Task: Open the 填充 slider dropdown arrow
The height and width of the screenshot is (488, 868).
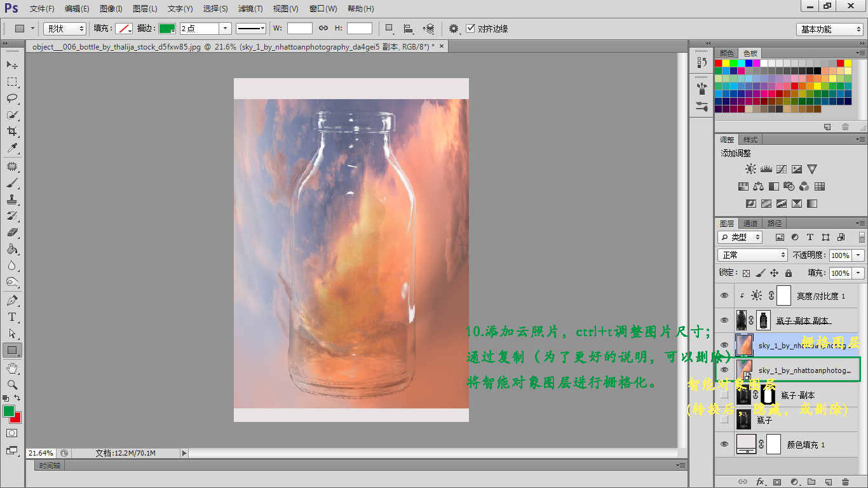Action: (858, 273)
